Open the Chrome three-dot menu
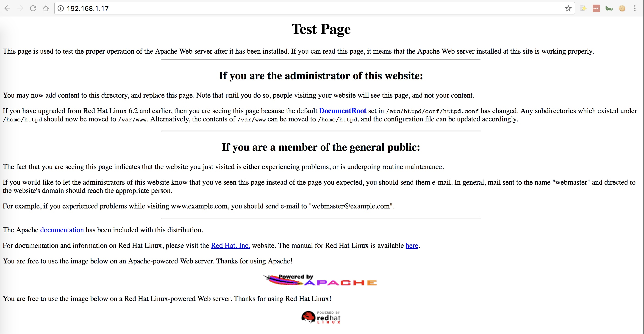Viewport: 644px width, 334px height. tap(635, 8)
